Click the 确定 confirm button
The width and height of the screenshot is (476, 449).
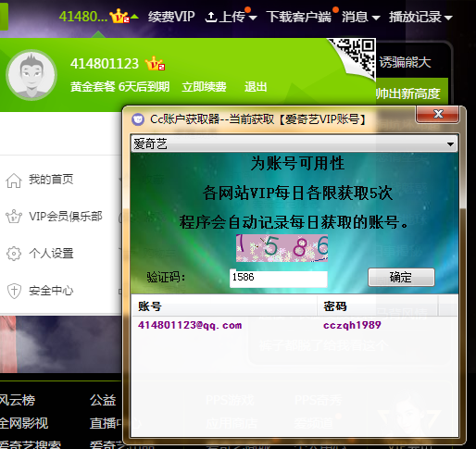pyautogui.click(x=401, y=277)
